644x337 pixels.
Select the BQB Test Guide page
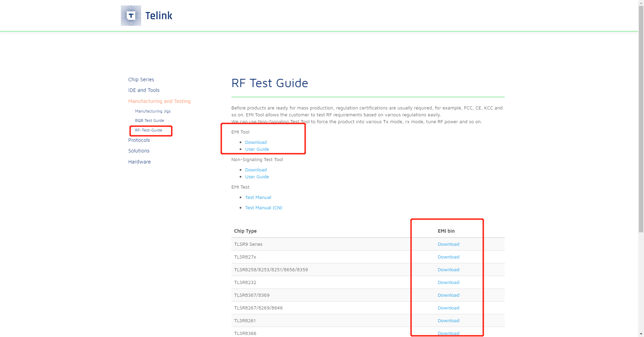point(150,120)
